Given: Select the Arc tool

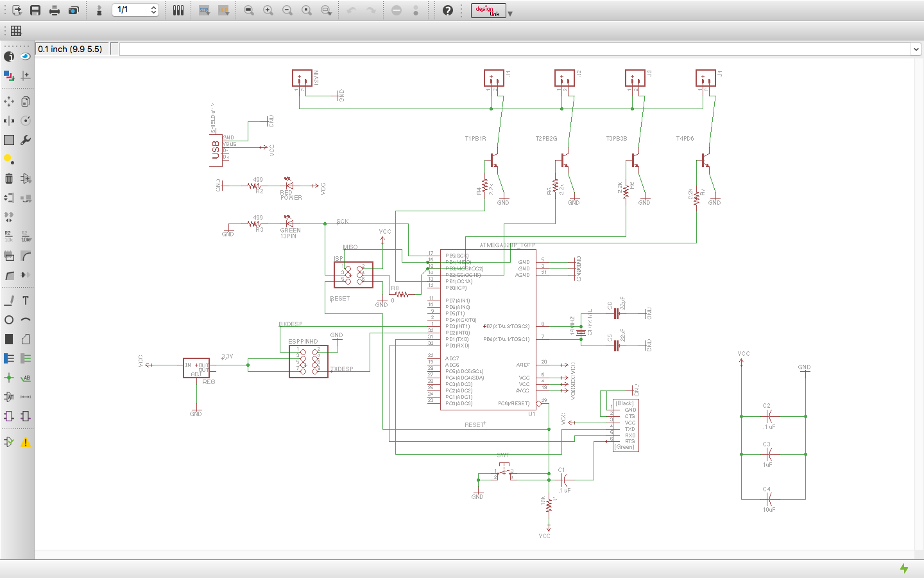Looking at the screenshot, I should [x=26, y=320].
